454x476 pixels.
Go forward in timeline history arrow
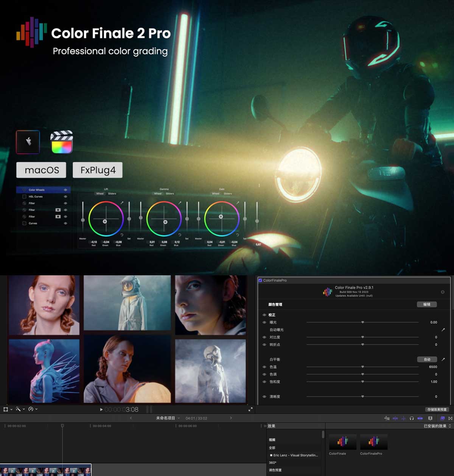(231, 418)
